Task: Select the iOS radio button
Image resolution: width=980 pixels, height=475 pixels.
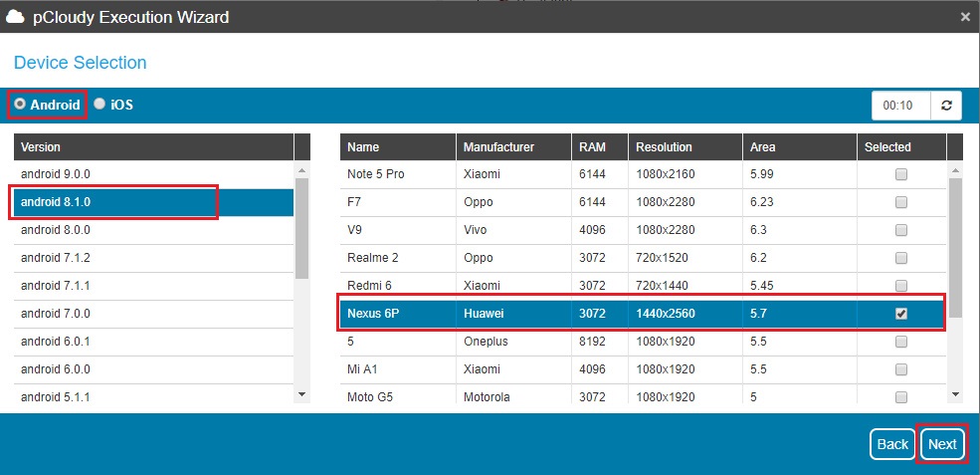Action: coord(99,104)
